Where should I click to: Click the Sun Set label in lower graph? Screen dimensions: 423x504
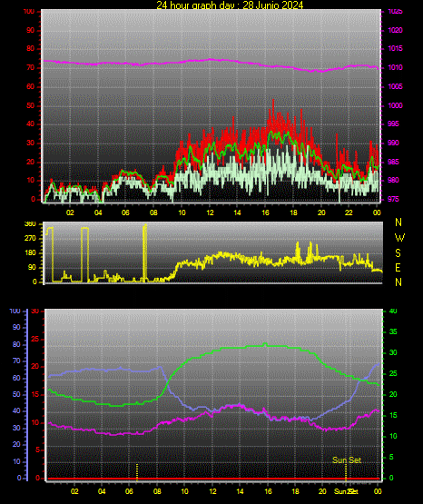coord(347,460)
